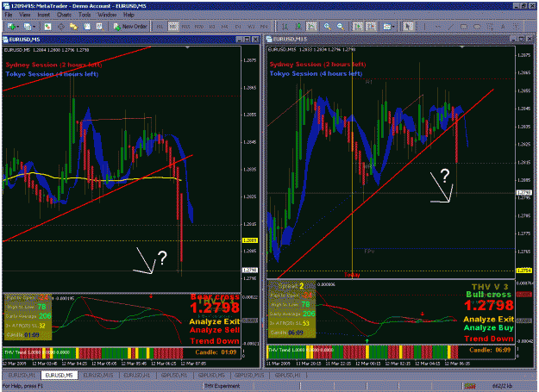Screen dimensions: 539x392
Task: Switch chart period to H1
Action: (x=212, y=27)
